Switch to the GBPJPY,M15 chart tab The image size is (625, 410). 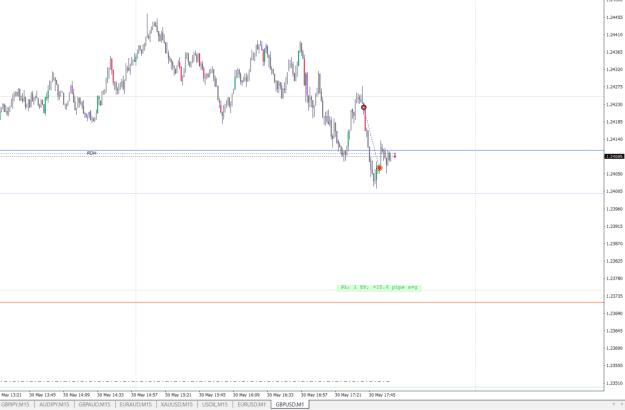pos(15,404)
